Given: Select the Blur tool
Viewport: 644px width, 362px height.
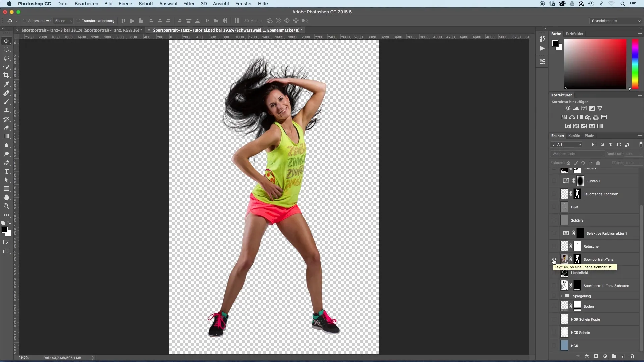Looking at the screenshot, I should pyautogui.click(x=6, y=145).
